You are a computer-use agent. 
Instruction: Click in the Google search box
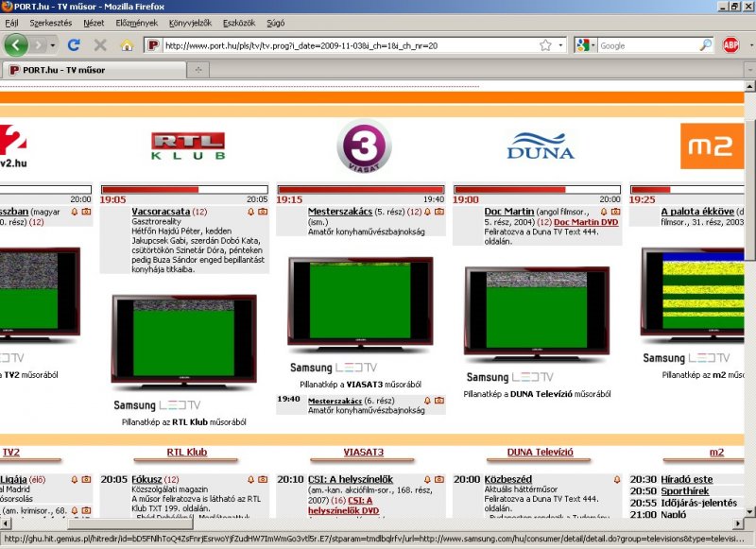[647, 45]
